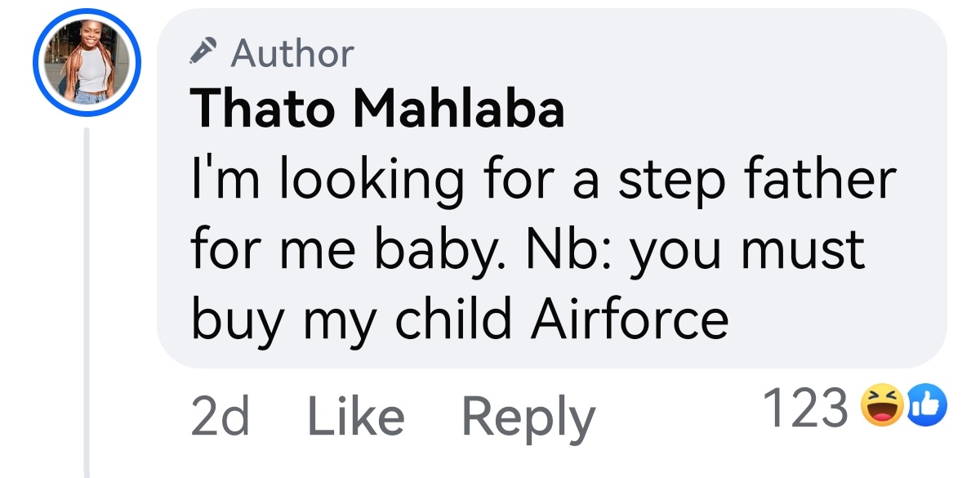Like the comment by Thato Mahlaba
The image size is (980, 478).
pos(355,416)
